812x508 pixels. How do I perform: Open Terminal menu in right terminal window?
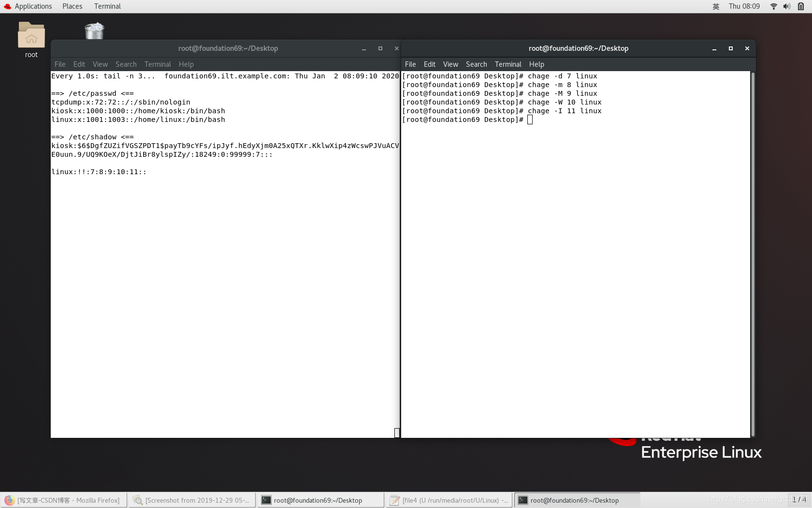pos(508,64)
